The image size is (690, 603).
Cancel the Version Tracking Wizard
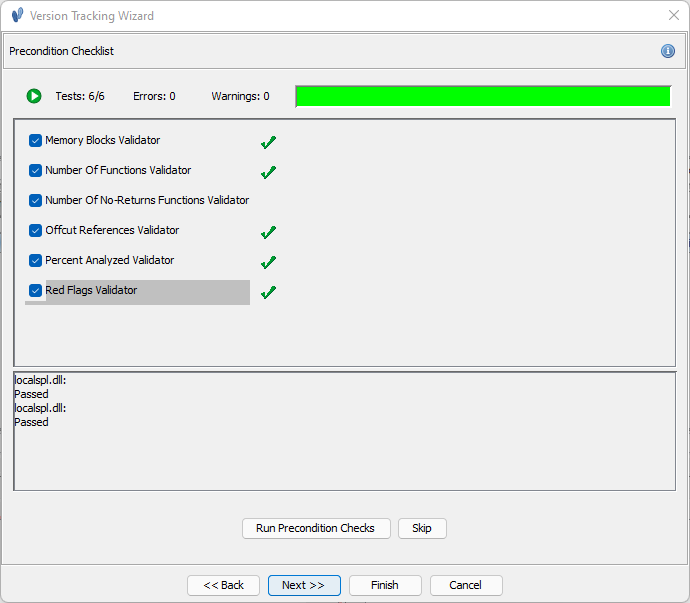click(x=466, y=585)
